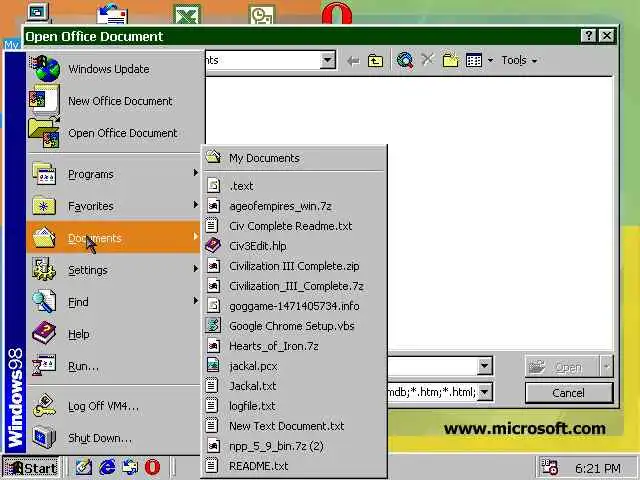
Task: Click the 6:21 PM clock
Action: coord(598,468)
